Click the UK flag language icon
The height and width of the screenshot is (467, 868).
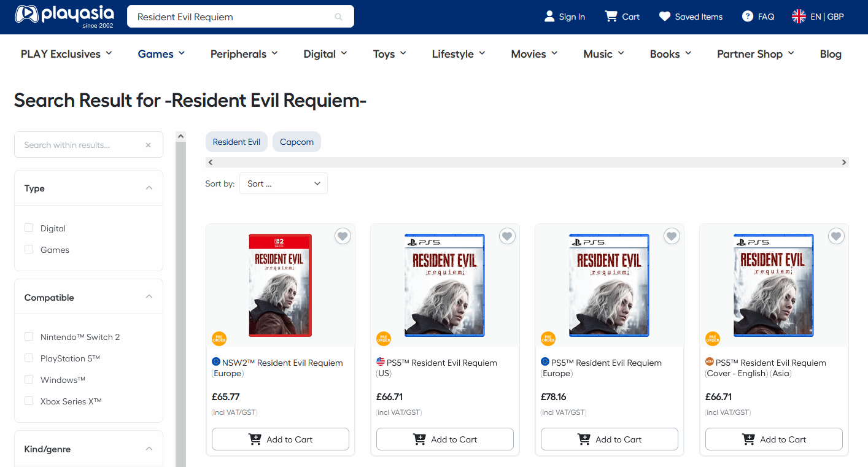pyautogui.click(x=799, y=17)
